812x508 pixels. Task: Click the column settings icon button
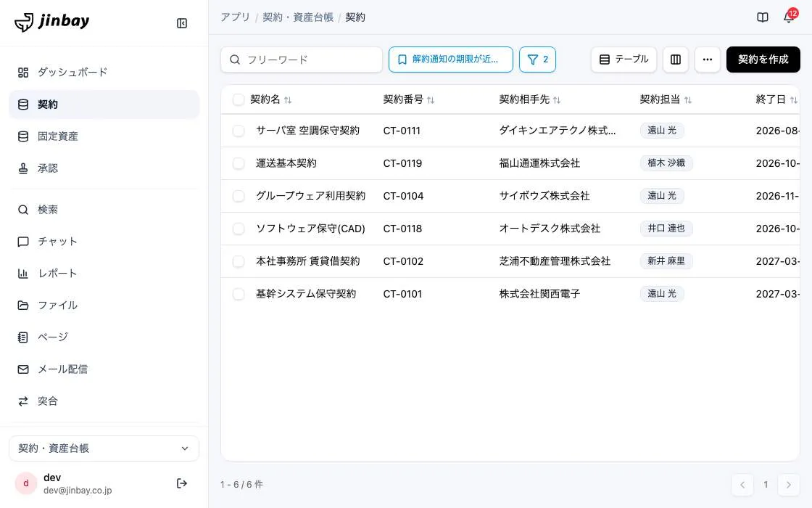pyautogui.click(x=675, y=60)
